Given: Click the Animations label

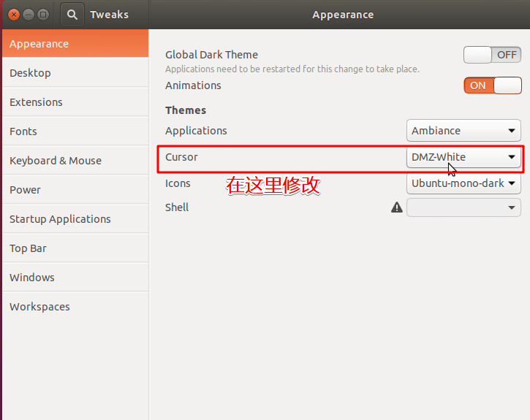Looking at the screenshot, I should click(193, 85).
